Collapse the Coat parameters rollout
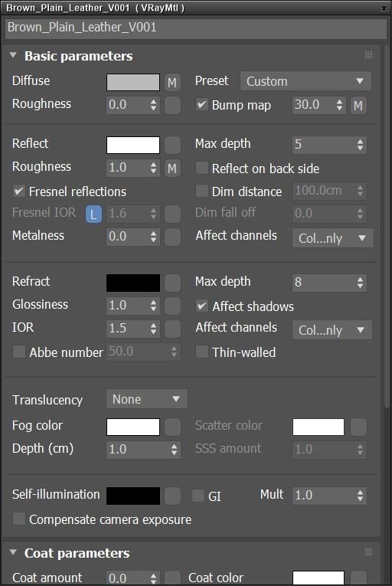Viewport: 392px width, 586px height. (x=13, y=552)
